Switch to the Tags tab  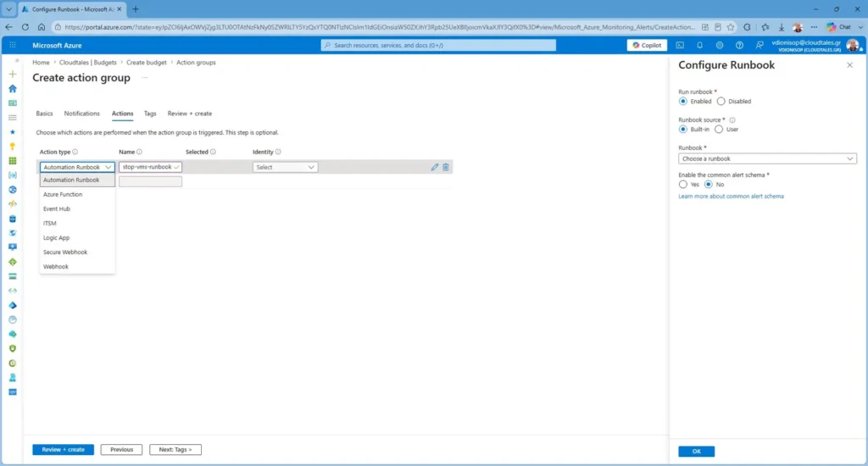(150, 114)
